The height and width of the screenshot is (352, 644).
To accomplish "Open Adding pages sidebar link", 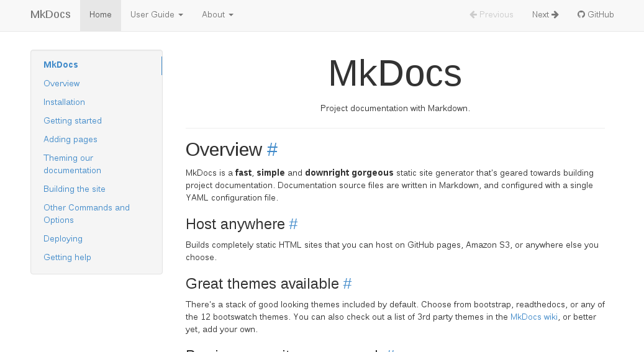I will (70, 139).
